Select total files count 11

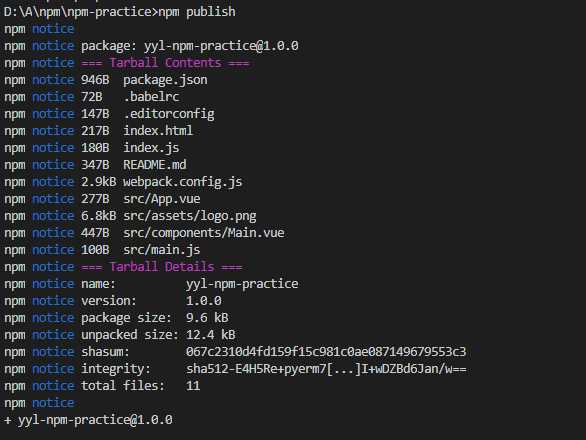[x=193, y=385]
